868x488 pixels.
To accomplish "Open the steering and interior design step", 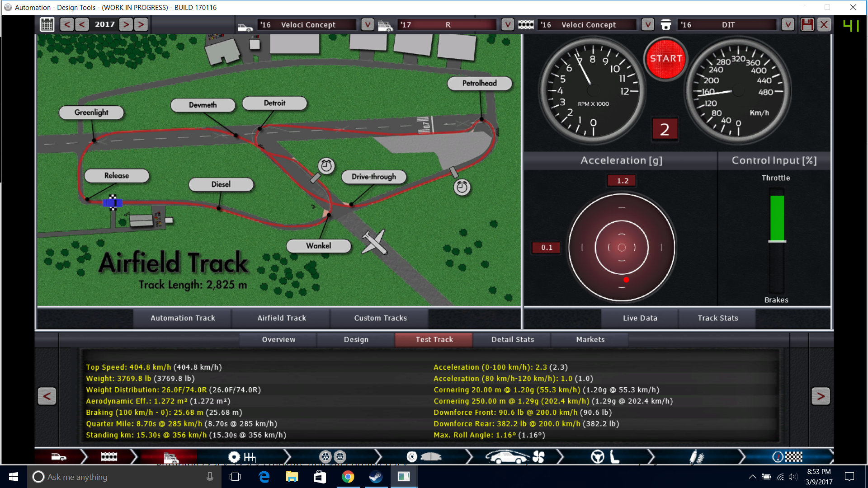I will pyautogui.click(x=605, y=457).
